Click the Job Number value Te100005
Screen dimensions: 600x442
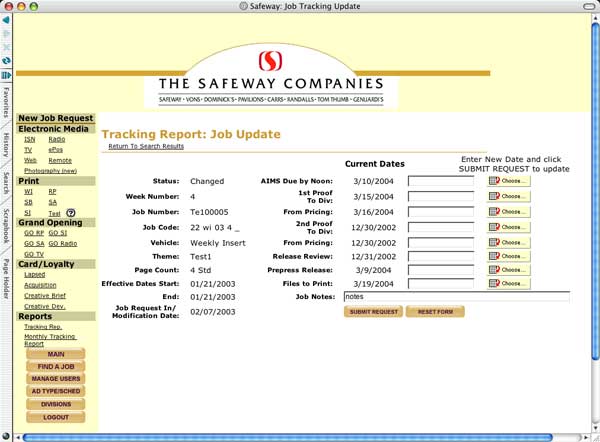209,212
